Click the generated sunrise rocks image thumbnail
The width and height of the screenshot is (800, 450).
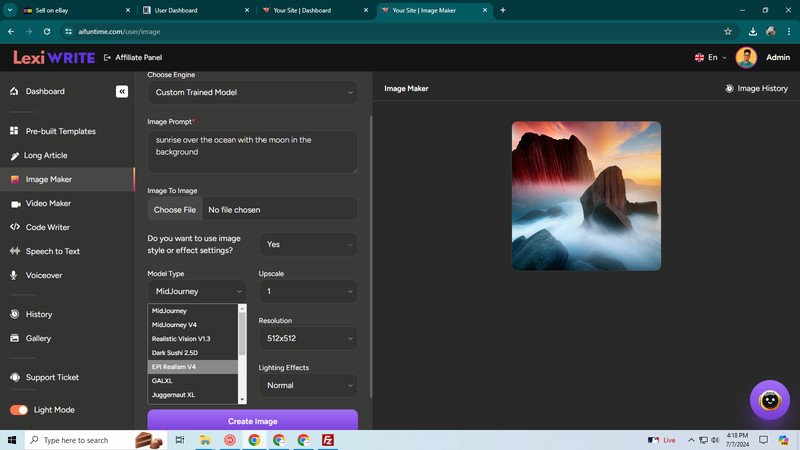click(x=586, y=196)
